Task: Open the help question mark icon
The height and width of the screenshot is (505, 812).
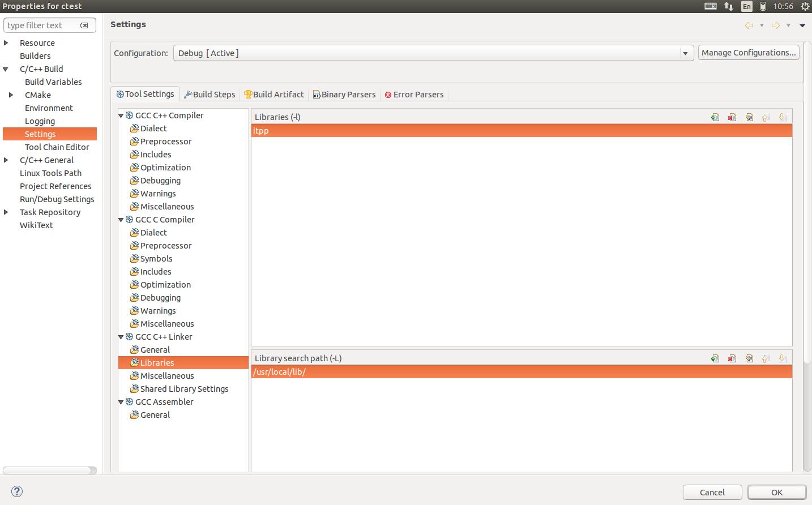Action: (17, 491)
